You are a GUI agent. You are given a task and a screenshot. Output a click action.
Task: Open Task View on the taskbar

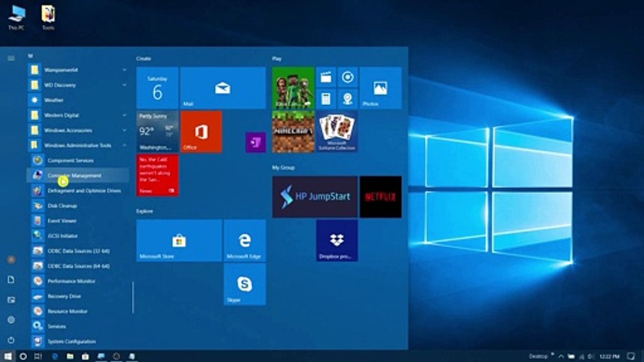pyautogui.click(x=38, y=356)
